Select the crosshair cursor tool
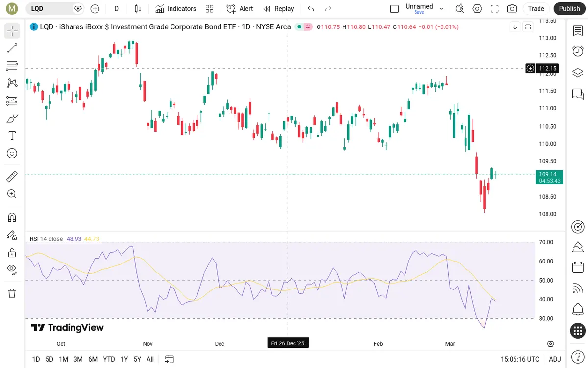The height and width of the screenshot is (368, 588). click(12, 31)
